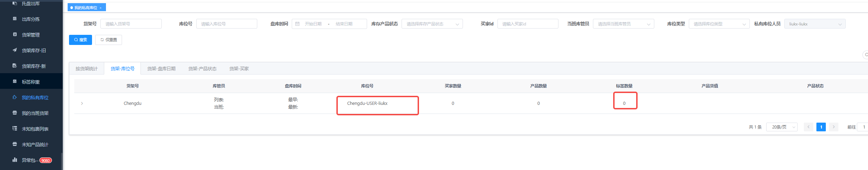This screenshot has height=170, width=868.
Task: Click the bar chart icon beside 异常包
Action: point(15,160)
